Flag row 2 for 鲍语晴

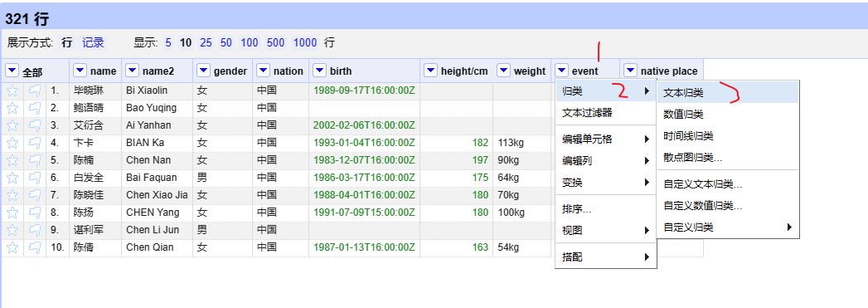pyautogui.click(x=35, y=107)
